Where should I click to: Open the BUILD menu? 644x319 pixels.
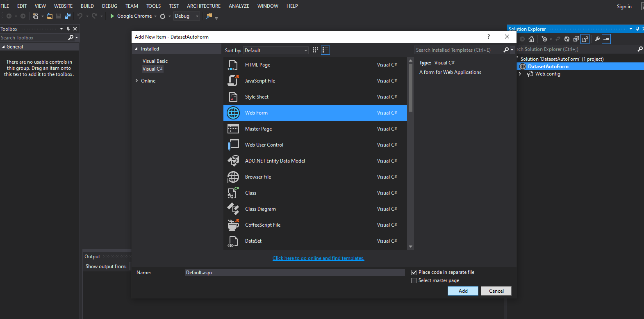point(87,6)
